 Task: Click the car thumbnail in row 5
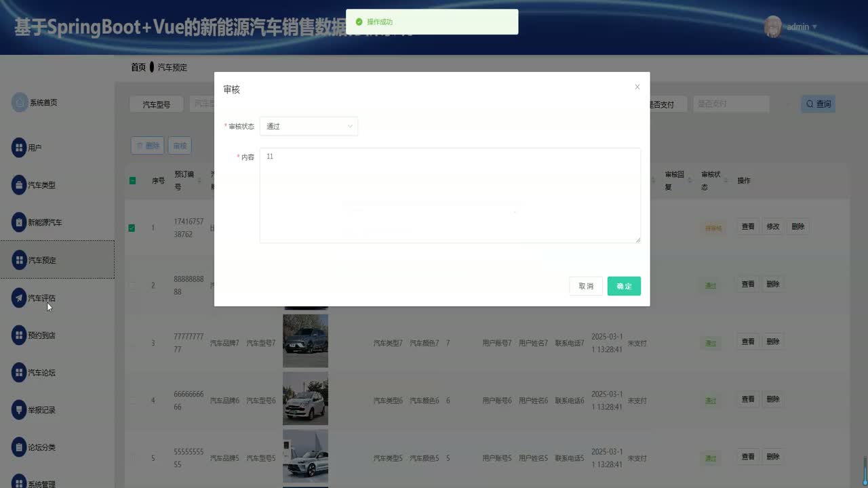coord(305,456)
